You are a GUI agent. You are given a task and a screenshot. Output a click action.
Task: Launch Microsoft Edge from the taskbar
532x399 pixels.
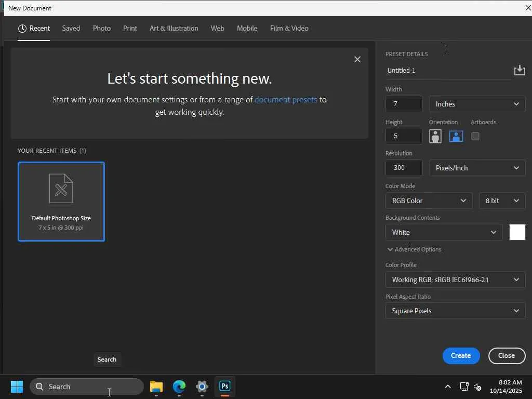179,387
